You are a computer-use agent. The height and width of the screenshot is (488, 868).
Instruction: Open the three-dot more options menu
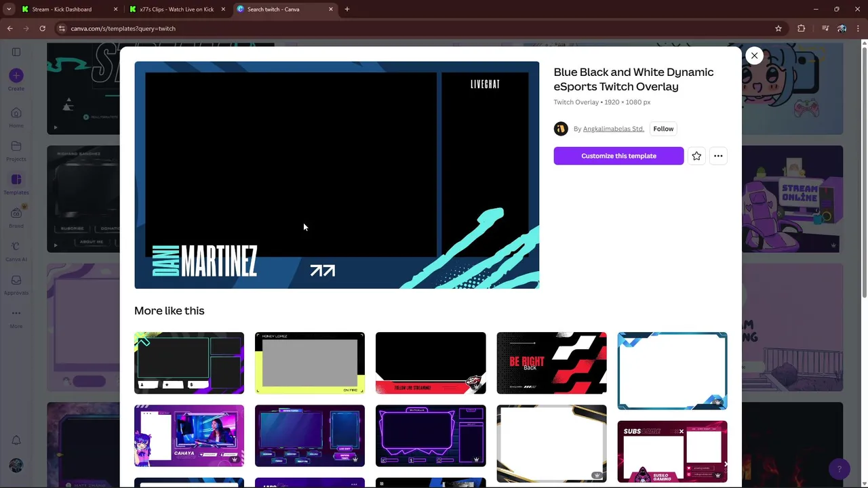pos(718,156)
